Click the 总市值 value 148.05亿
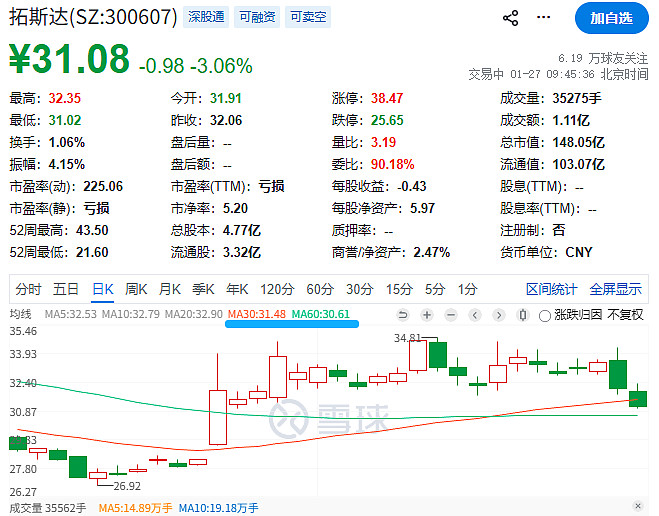This screenshot has height=516, width=659. tap(578, 142)
